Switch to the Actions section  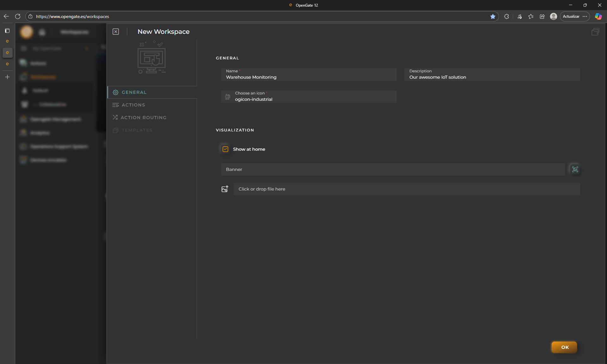(x=133, y=105)
